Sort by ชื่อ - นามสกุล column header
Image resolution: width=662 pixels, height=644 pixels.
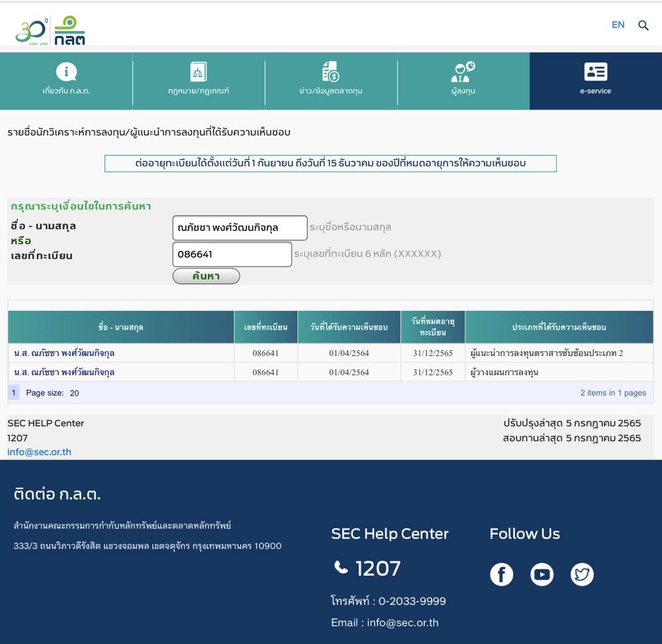pyautogui.click(x=120, y=327)
